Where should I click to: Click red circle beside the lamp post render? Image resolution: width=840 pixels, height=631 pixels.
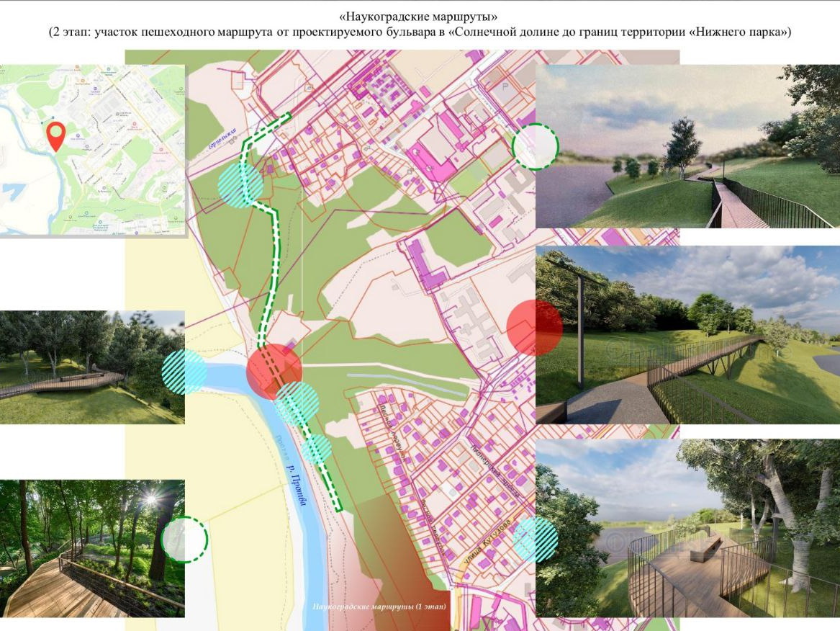(534, 328)
